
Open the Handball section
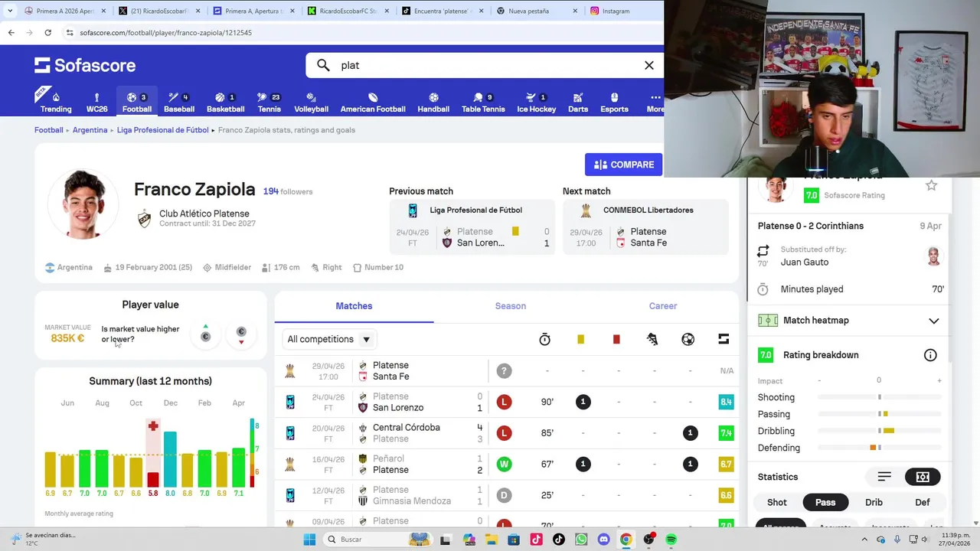[433, 103]
